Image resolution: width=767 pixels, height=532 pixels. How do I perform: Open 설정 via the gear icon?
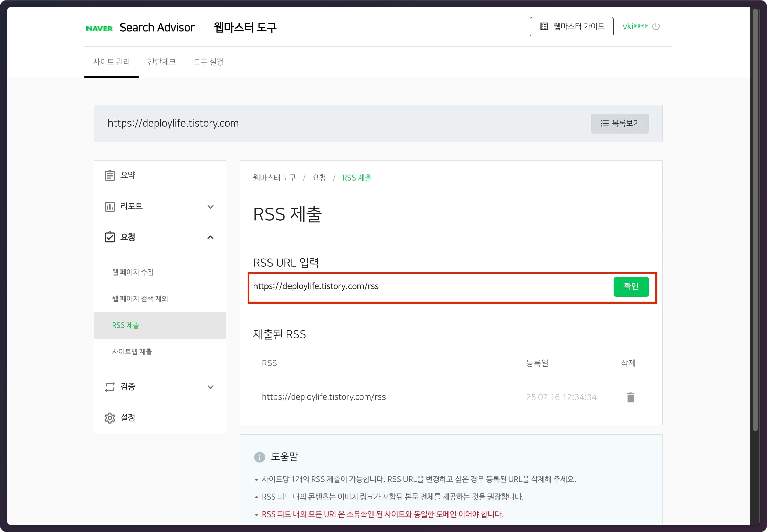pyautogui.click(x=109, y=417)
